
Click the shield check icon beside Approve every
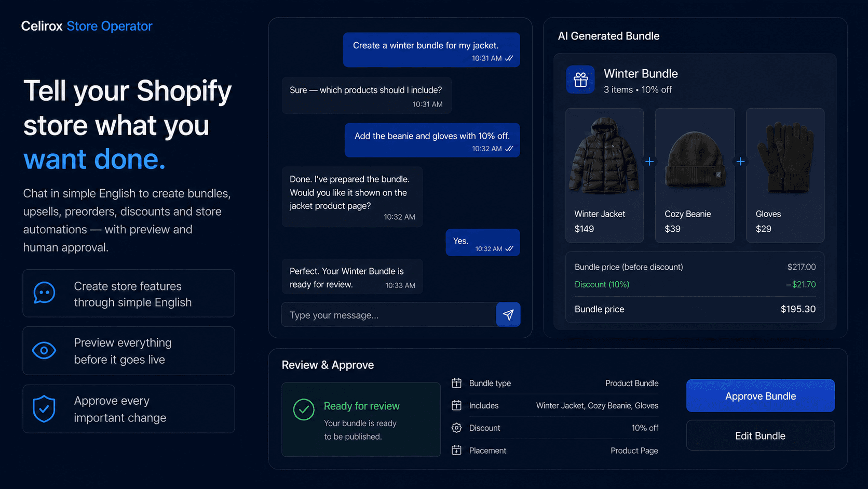pyautogui.click(x=44, y=409)
